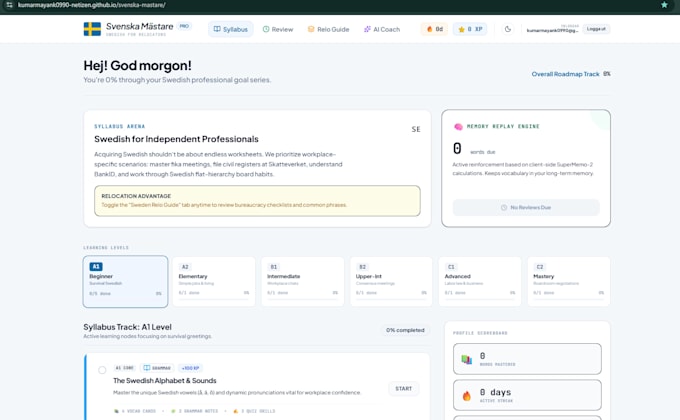This screenshot has width=680, height=420.
Task: Open the AI Coach tab
Action: (382, 29)
